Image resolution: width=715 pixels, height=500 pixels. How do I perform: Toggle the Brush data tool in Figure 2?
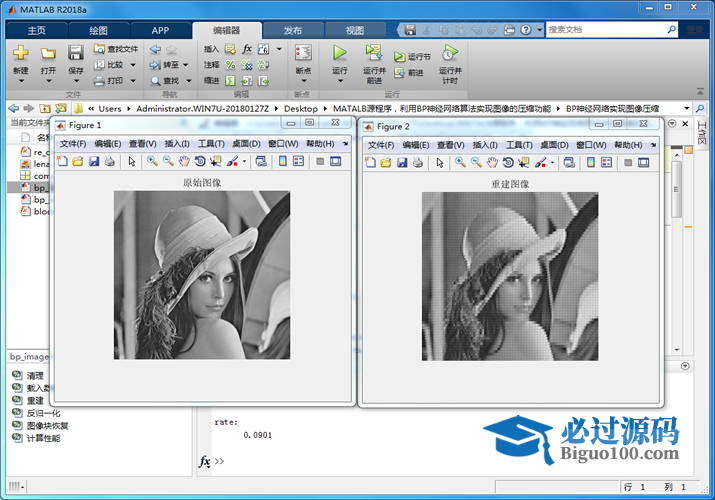[x=540, y=162]
